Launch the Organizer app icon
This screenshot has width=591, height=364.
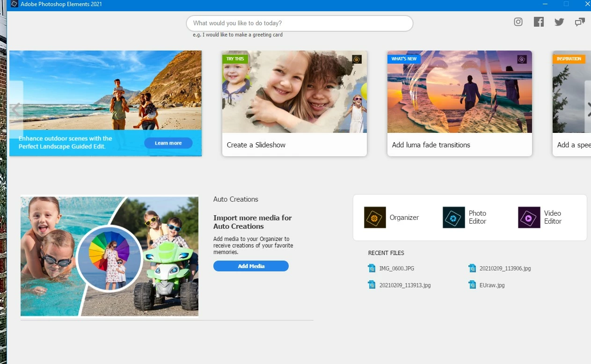tap(375, 218)
